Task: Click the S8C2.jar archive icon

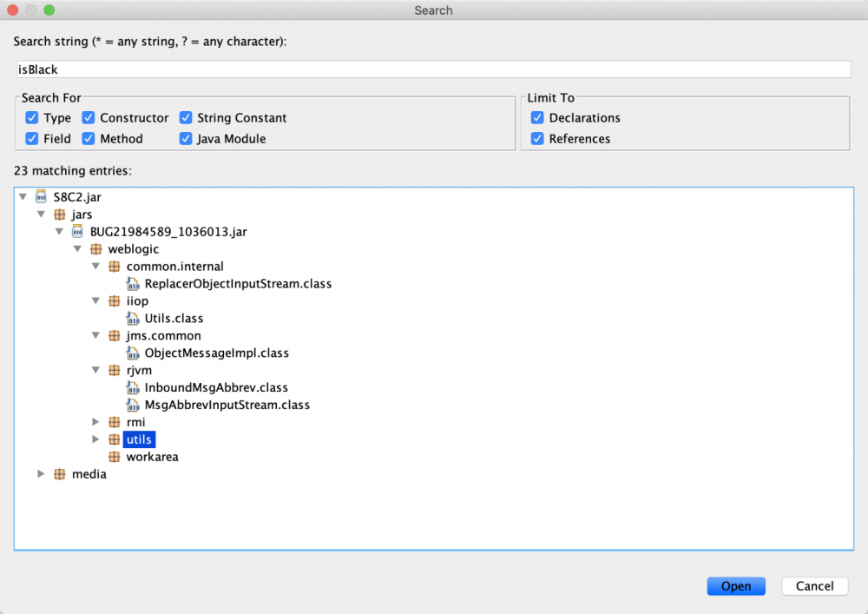Action: [41, 196]
